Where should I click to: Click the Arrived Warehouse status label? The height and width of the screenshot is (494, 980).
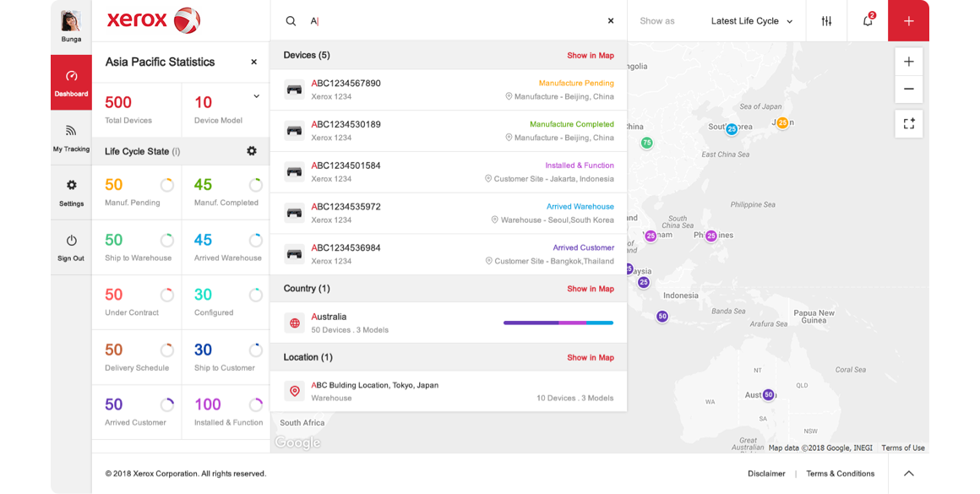point(580,207)
